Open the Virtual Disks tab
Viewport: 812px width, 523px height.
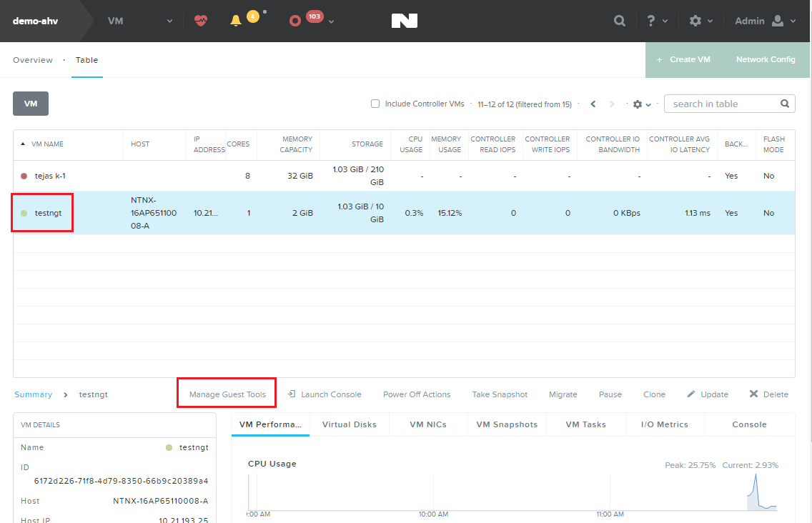(350, 424)
